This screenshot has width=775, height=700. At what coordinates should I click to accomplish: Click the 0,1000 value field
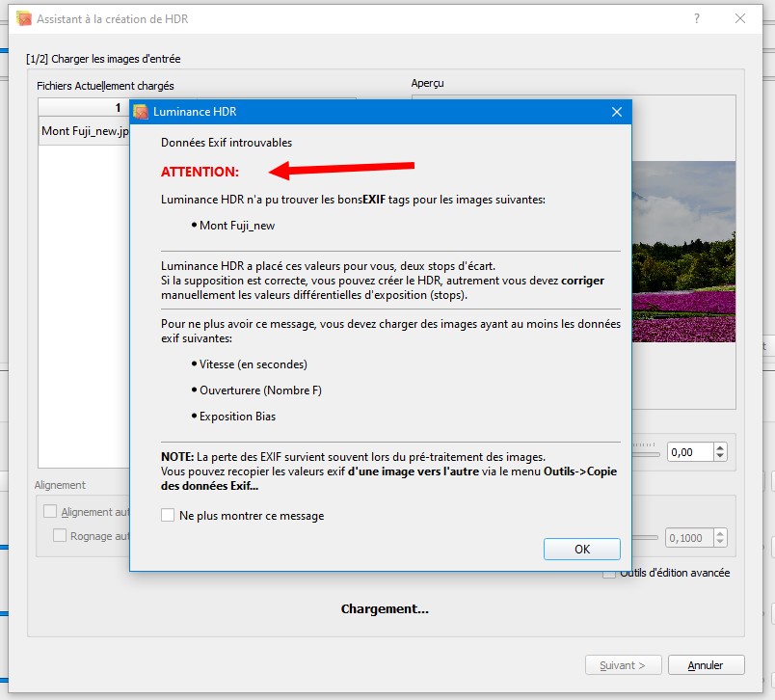[690, 537]
